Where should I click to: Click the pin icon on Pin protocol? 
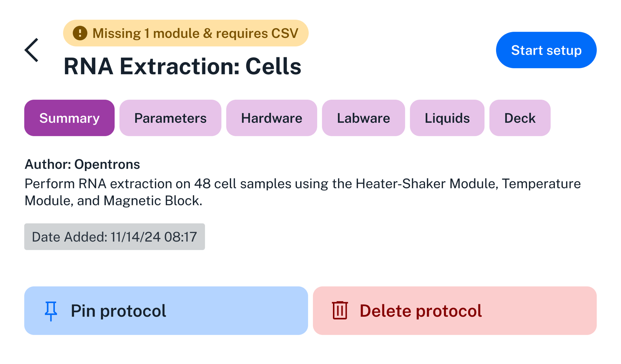(51, 310)
